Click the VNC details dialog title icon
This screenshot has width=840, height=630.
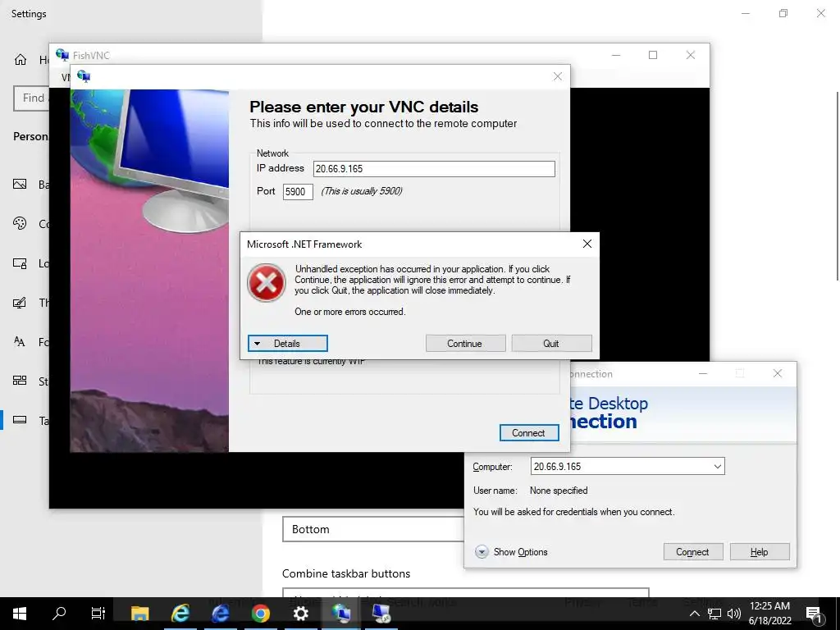coord(84,76)
